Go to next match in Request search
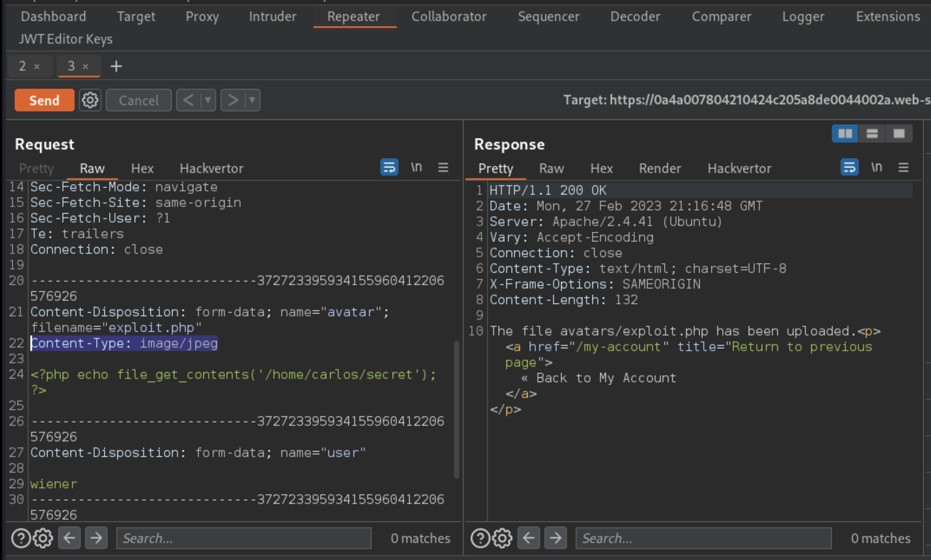The height and width of the screenshot is (560, 931). (96, 538)
